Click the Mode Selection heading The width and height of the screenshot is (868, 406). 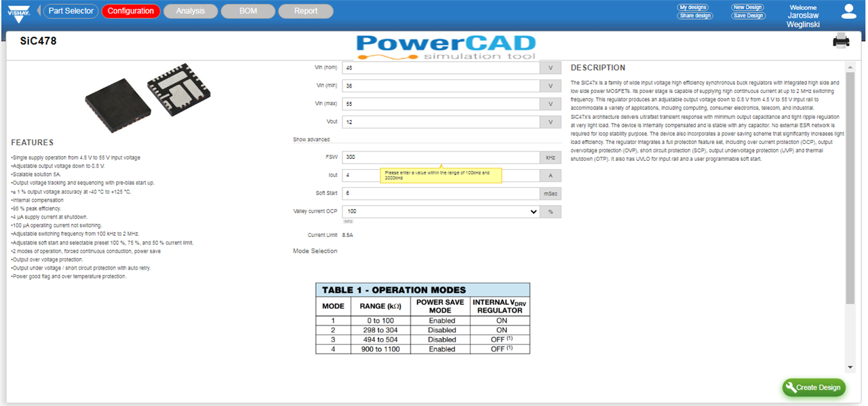point(315,251)
